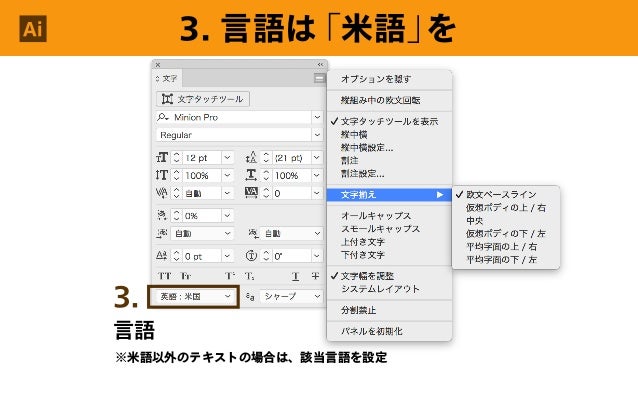The width and height of the screenshot is (638, 399).
Task: Open the 文字揃え submenu
Action: 389,194
